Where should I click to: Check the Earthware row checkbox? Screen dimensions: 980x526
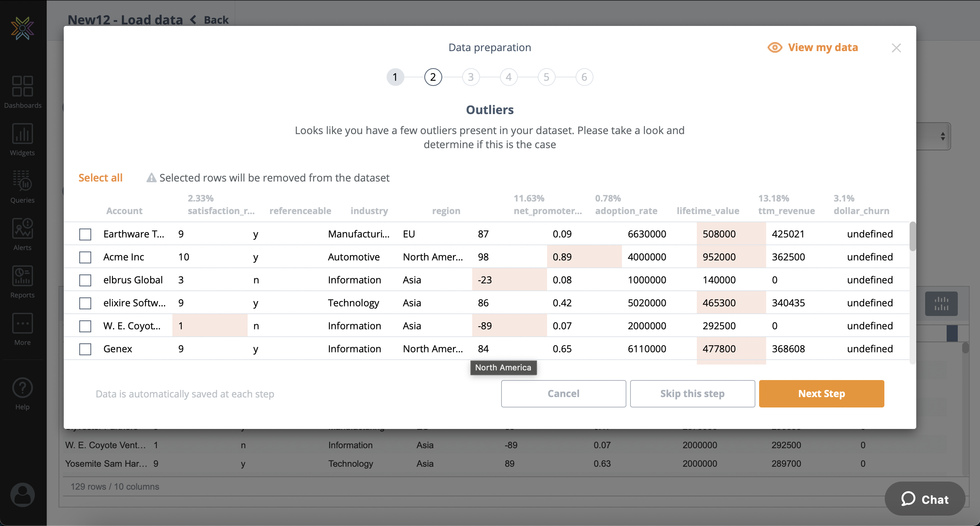[85, 234]
